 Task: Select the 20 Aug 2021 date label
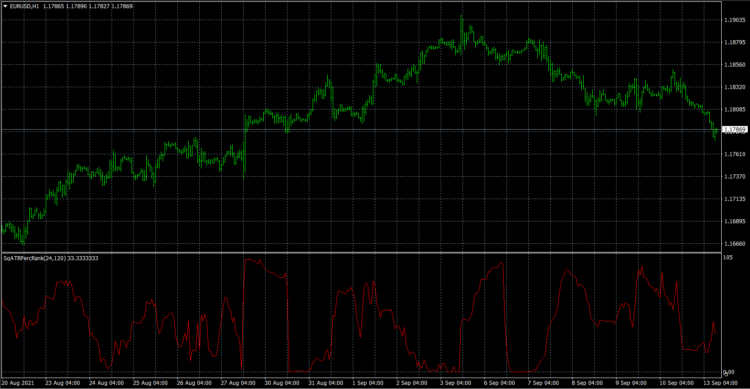(x=17, y=383)
